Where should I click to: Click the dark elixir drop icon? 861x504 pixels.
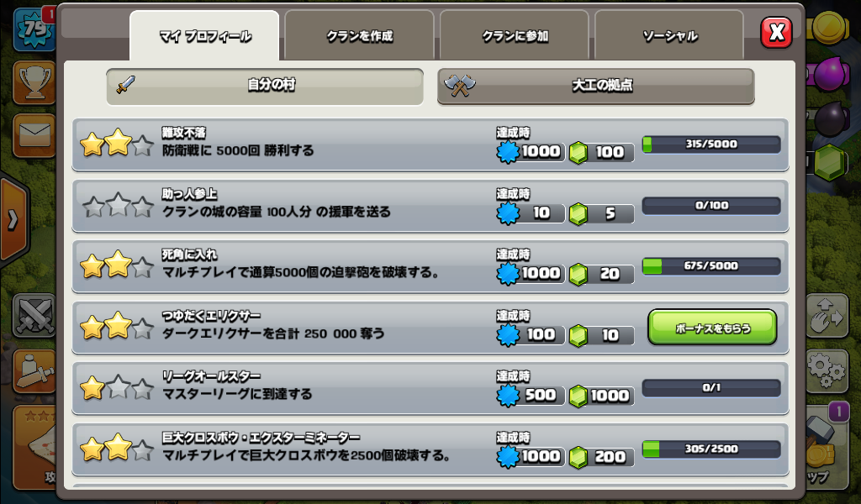[832, 118]
